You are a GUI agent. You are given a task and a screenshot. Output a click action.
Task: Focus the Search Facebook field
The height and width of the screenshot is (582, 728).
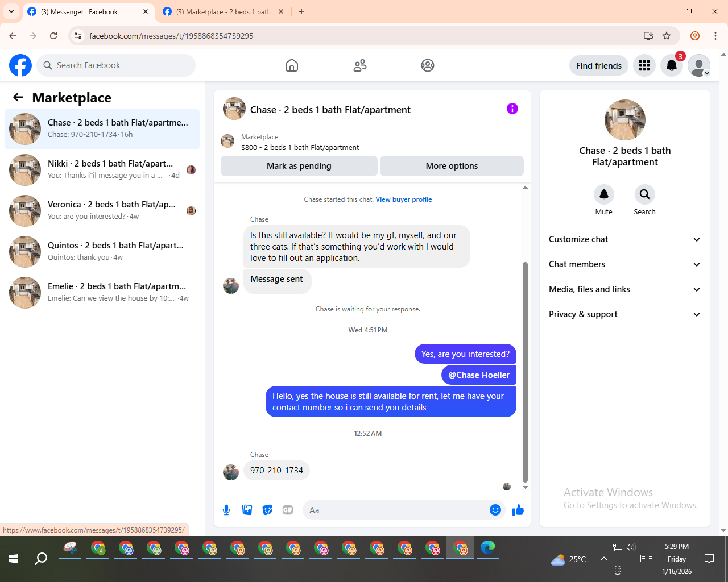coord(116,65)
